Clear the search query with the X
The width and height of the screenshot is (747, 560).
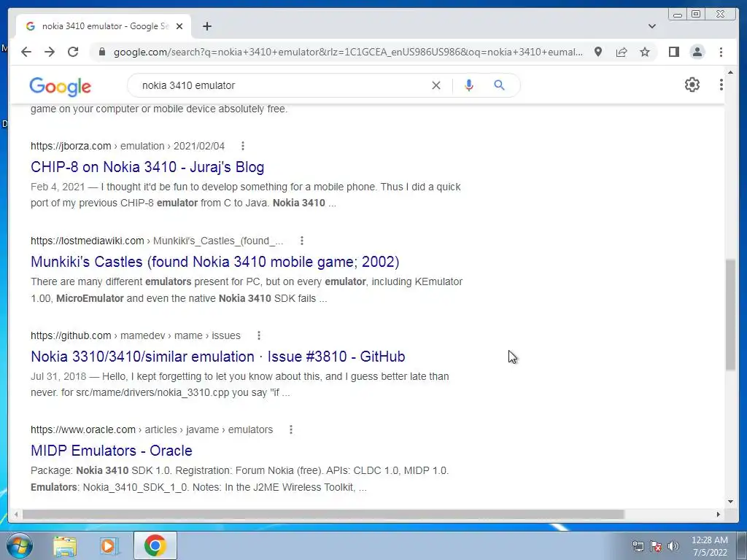pyautogui.click(x=436, y=85)
